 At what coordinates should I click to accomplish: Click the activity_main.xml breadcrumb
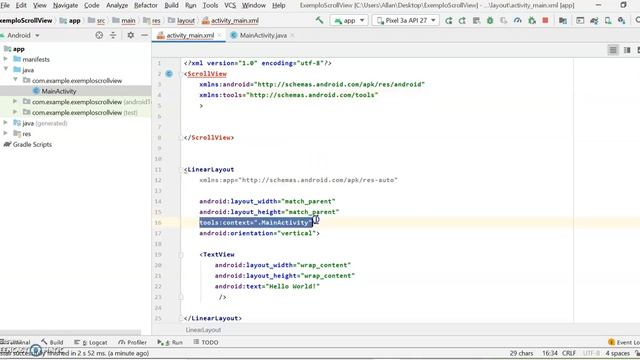[230, 20]
